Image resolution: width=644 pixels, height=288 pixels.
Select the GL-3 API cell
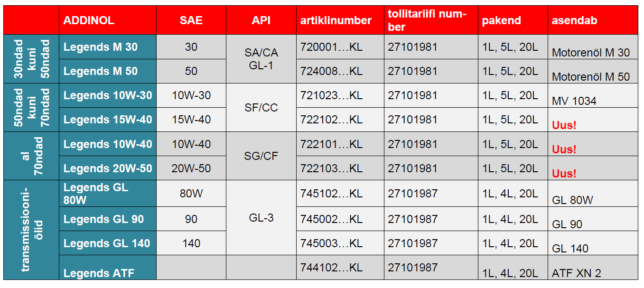click(261, 218)
